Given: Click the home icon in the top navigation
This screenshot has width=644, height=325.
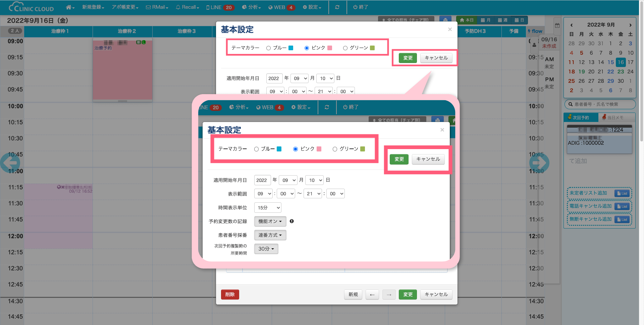Looking at the screenshot, I should pos(69,7).
